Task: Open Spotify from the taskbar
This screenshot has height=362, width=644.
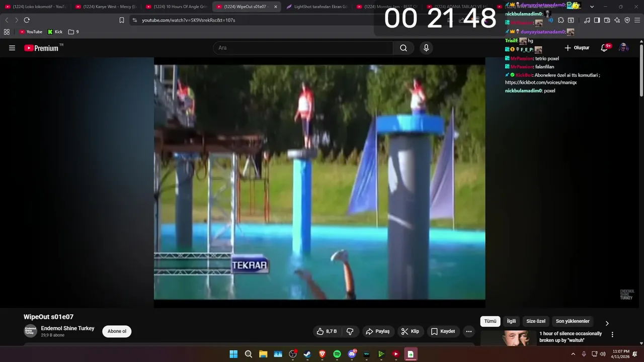Action: (x=337, y=354)
